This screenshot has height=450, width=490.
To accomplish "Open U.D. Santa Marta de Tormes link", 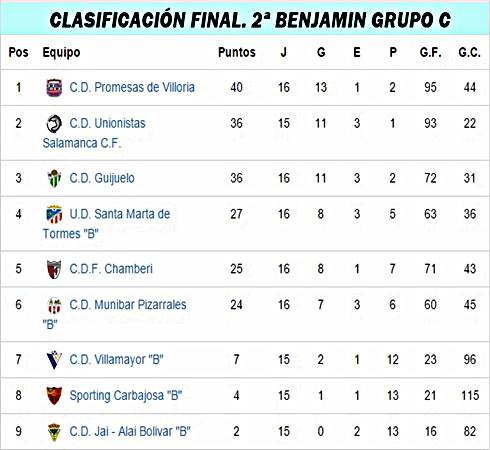I will (x=107, y=224).
